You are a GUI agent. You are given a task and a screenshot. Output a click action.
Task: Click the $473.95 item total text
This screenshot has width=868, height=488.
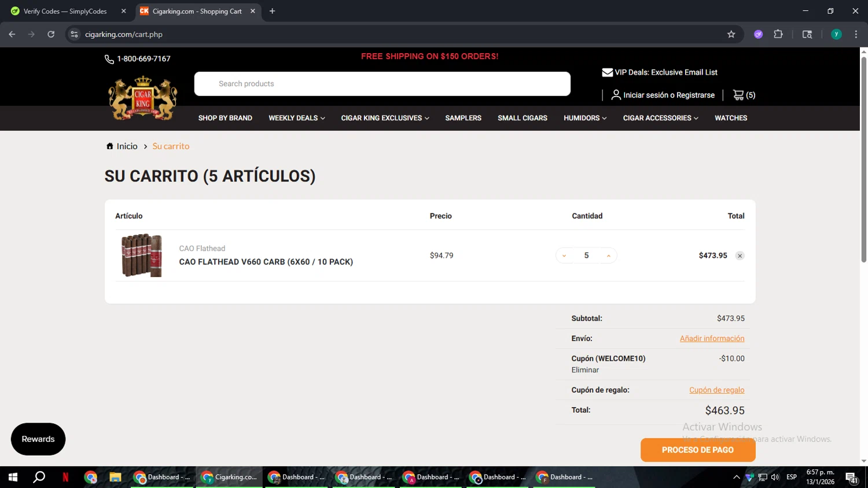coord(713,256)
